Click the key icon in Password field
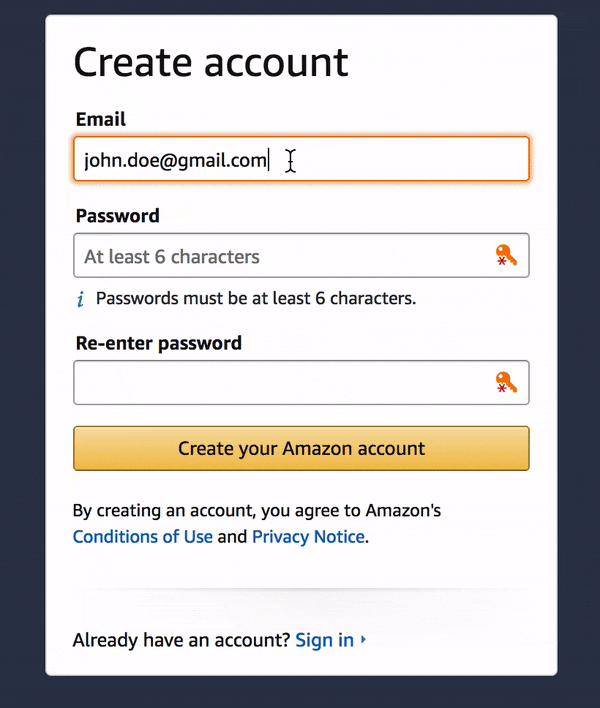 pyautogui.click(x=506, y=256)
